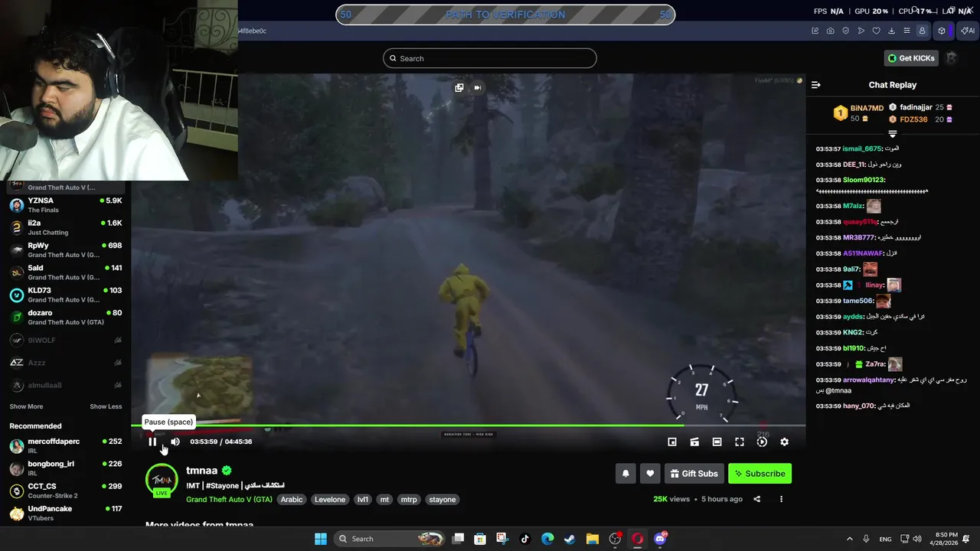Viewport: 980px width, 551px height.
Task: Subscribe to tmnaa channel
Action: coord(759,474)
